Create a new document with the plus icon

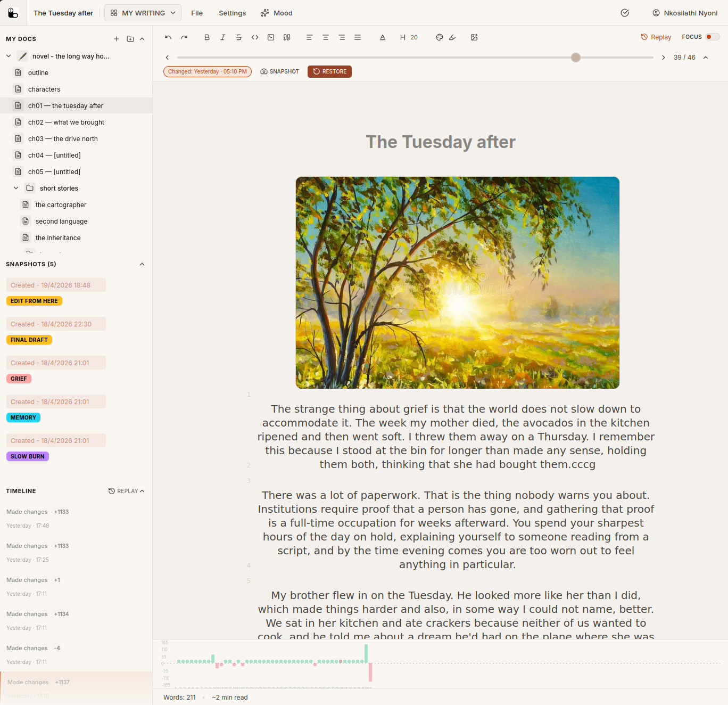click(x=117, y=39)
